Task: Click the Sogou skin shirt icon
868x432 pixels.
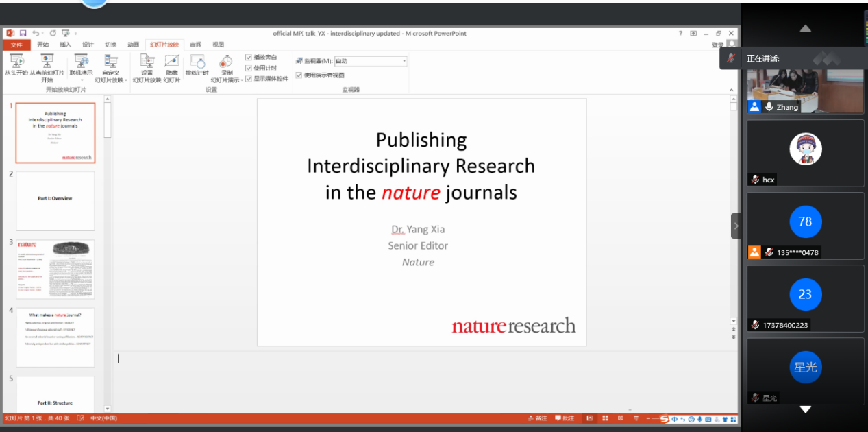Action: (x=725, y=419)
